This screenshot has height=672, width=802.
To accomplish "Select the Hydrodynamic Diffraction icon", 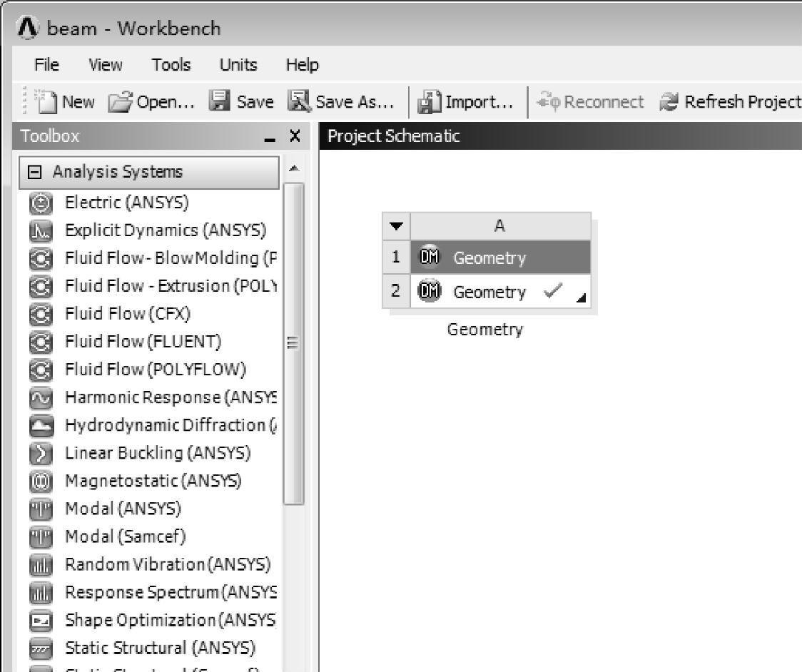I will [41, 425].
